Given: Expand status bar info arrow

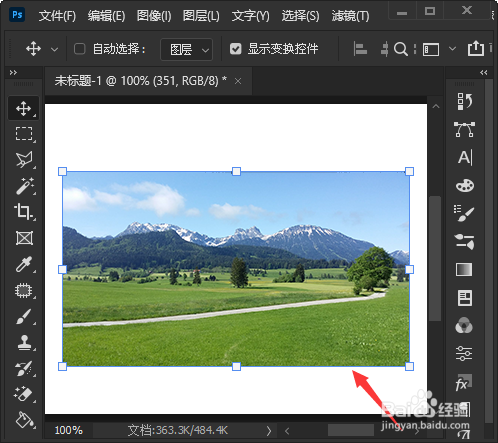Looking at the screenshot, I should 269,431.
